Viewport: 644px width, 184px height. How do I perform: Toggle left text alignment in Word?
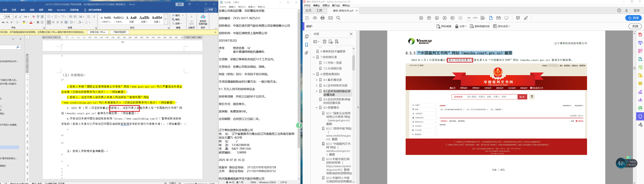49,22
